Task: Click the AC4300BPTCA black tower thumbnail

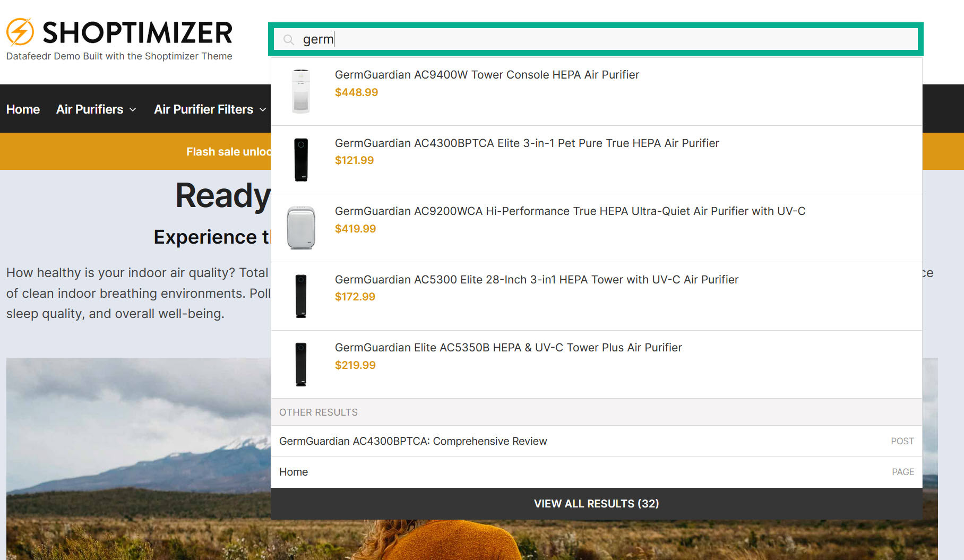Action: point(301,160)
